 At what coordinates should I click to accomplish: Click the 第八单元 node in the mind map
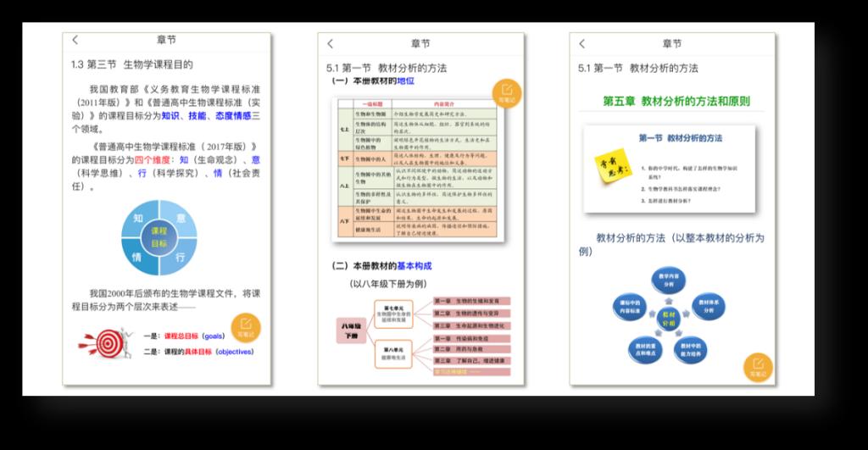[398, 353]
